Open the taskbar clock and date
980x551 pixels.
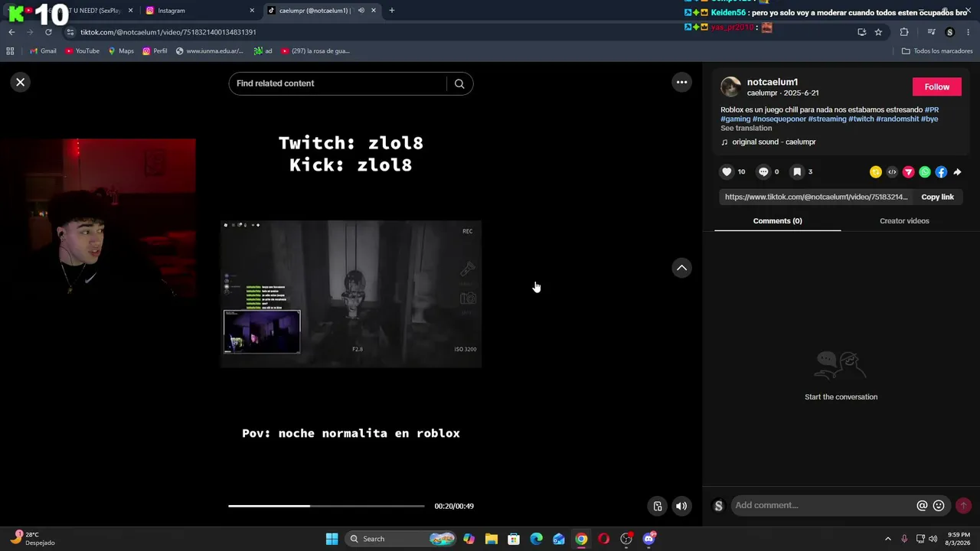pyautogui.click(x=959, y=539)
